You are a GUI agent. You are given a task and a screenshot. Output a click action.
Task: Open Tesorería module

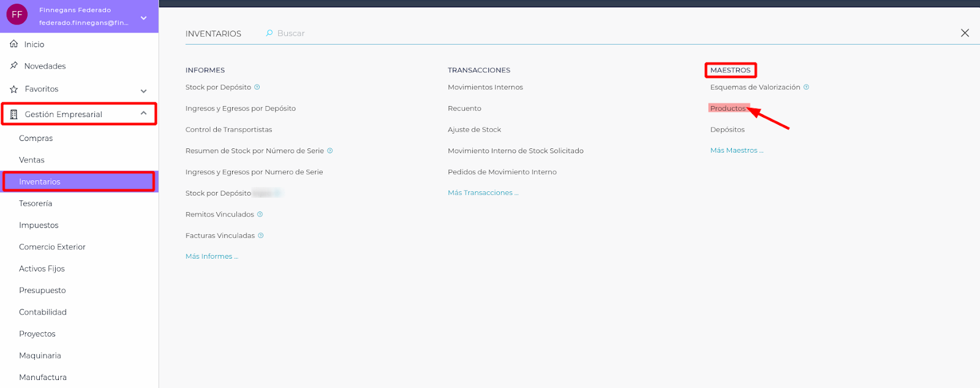click(36, 204)
